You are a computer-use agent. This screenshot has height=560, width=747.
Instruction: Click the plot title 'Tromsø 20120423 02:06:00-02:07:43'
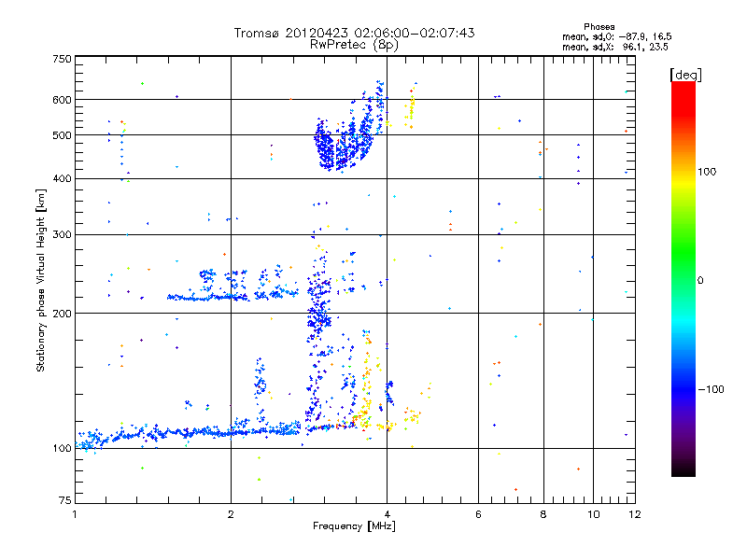pyautogui.click(x=354, y=33)
